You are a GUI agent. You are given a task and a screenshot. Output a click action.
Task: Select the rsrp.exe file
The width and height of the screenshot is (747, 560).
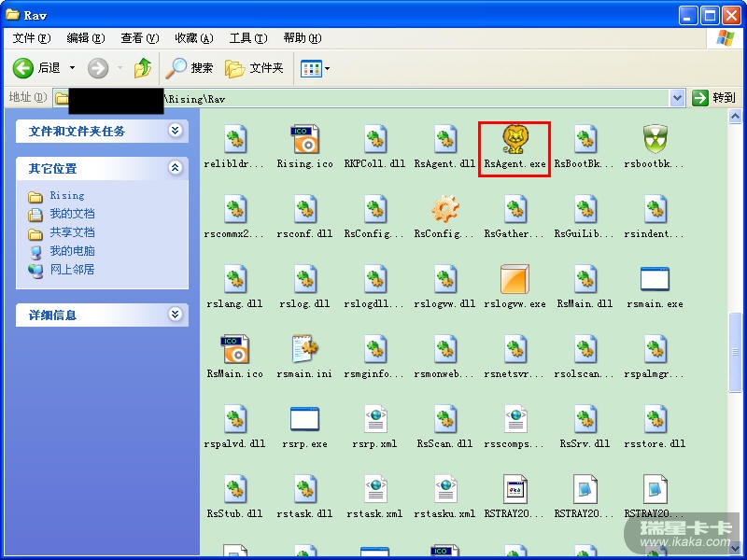coord(305,427)
